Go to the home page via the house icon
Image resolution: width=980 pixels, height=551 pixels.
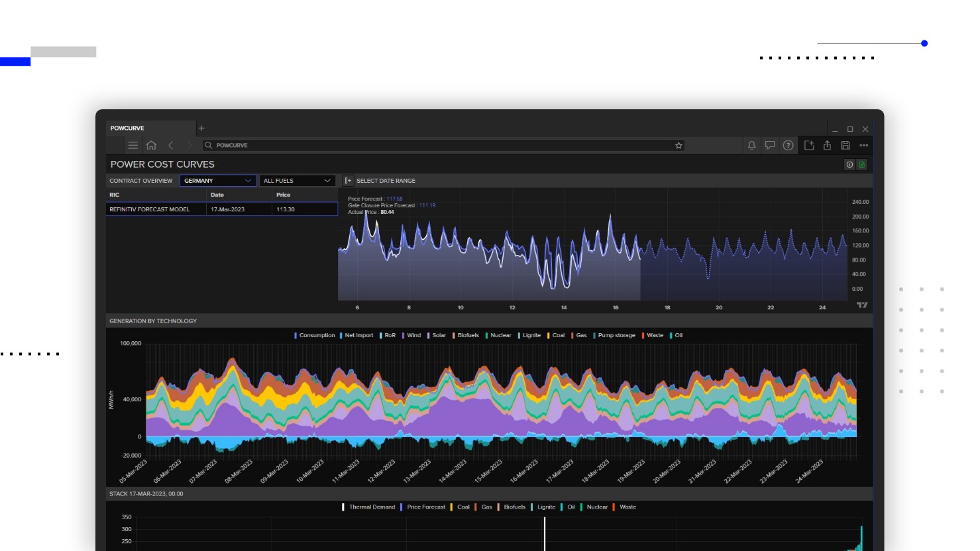152,145
